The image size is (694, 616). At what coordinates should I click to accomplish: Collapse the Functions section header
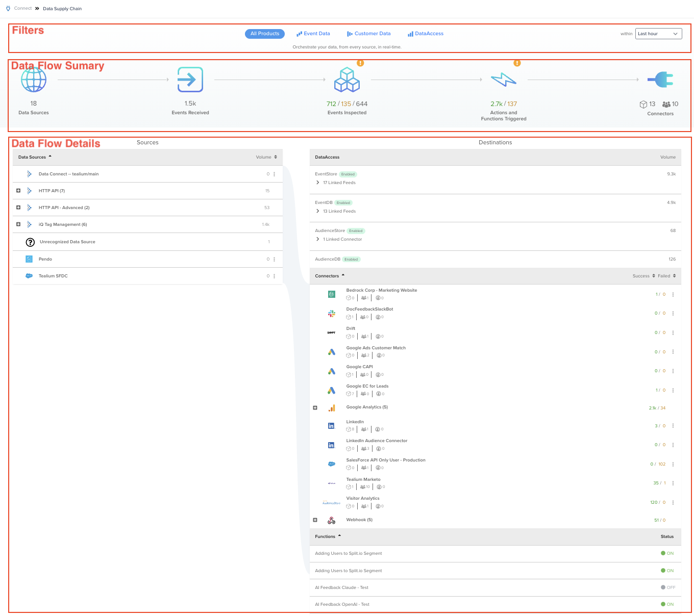click(x=328, y=536)
